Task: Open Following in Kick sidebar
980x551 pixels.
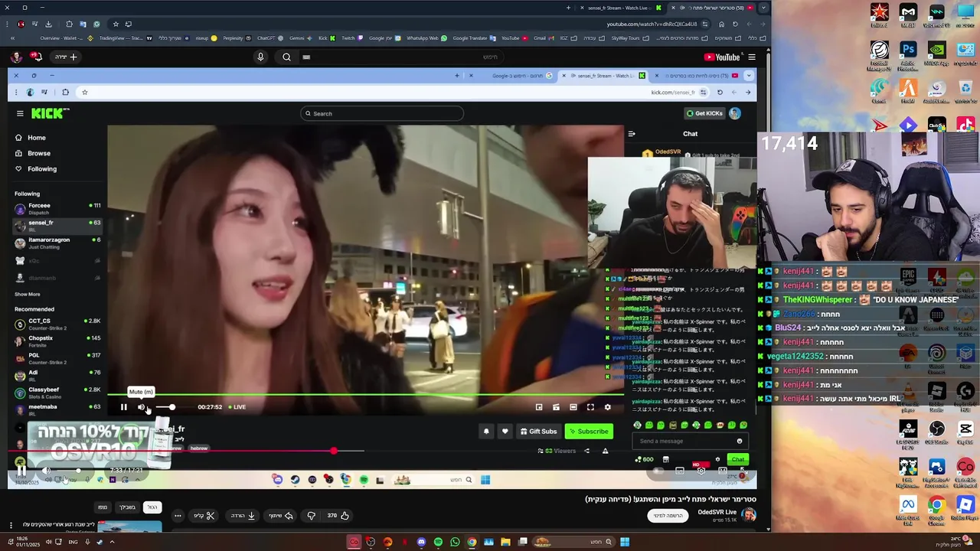Action: tap(36, 168)
